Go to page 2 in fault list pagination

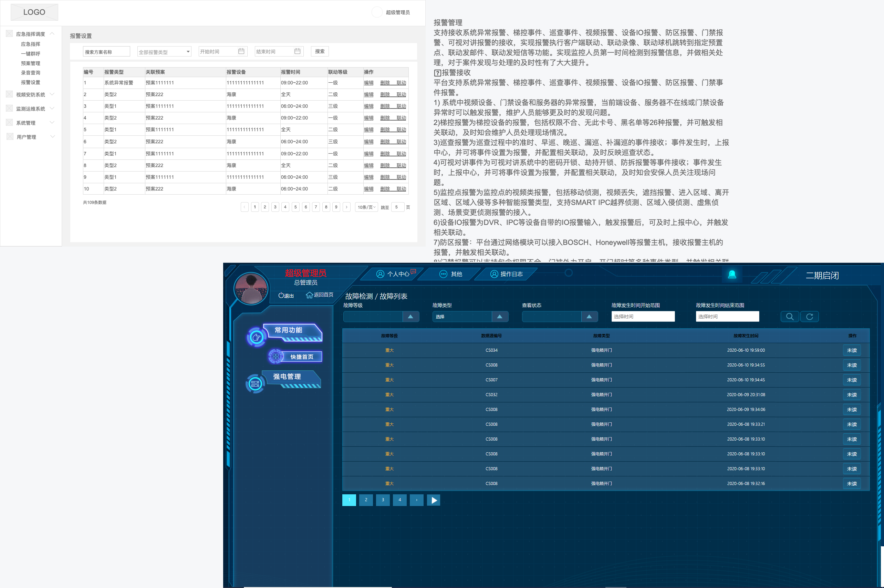pyautogui.click(x=366, y=500)
